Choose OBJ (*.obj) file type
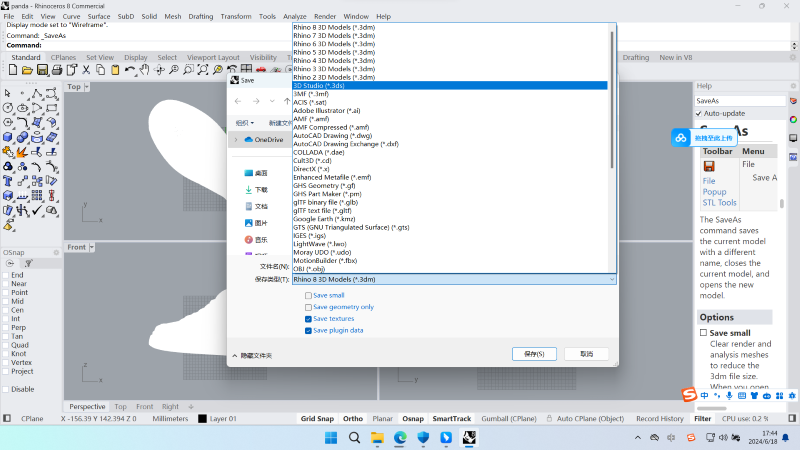The width and height of the screenshot is (800, 450). [309, 269]
